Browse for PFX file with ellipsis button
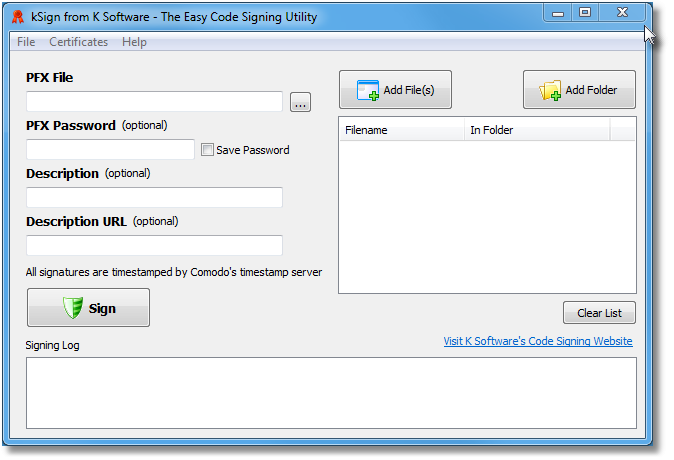The width and height of the screenshot is (674, 460). point(300,102)
